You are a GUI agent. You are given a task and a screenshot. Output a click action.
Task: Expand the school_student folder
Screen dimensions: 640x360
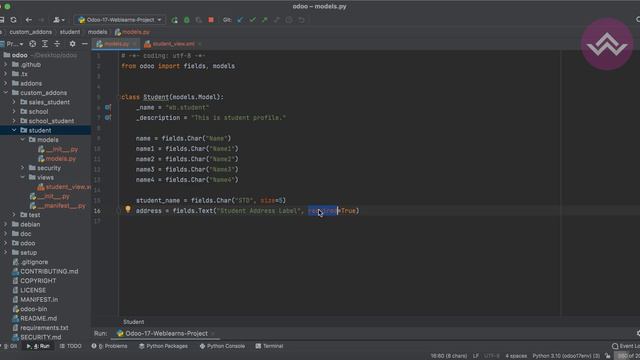click(14, 121)
